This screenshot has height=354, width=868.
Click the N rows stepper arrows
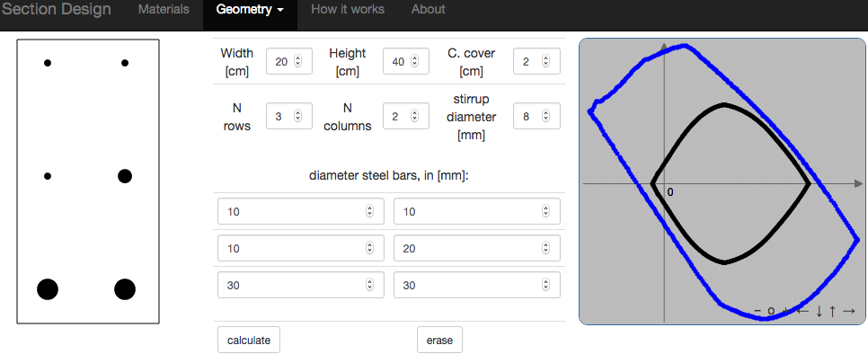(x=297, y=116)
